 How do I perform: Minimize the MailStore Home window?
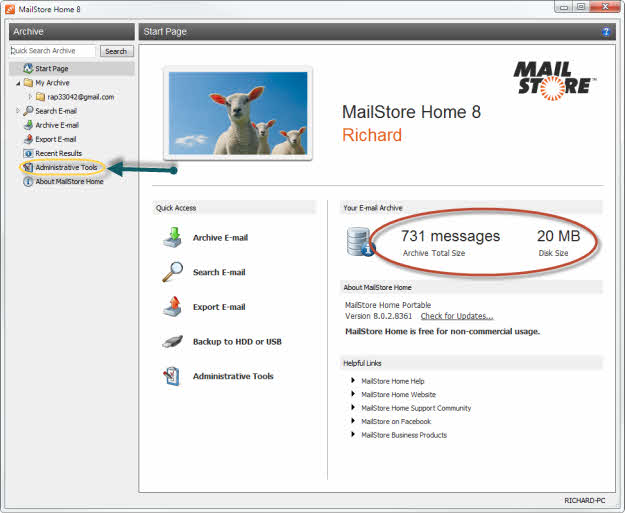[x=564, y=7]
